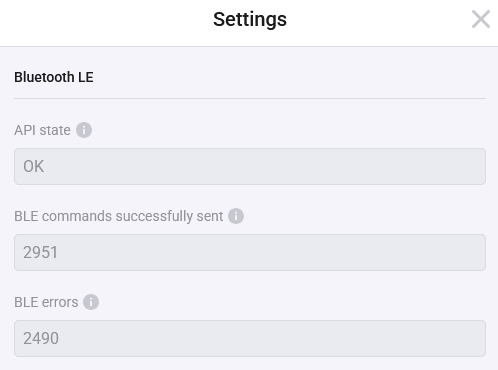Click the right end of the BLE errors field
This screenshot has height=370, width=498.
point(467,338)
